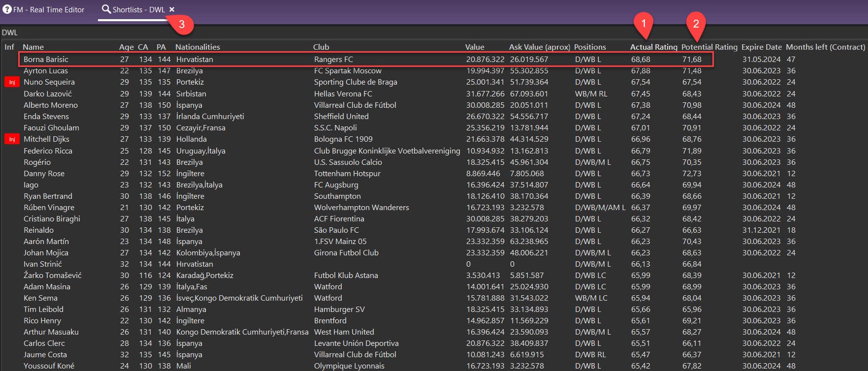Sort list by the Name column header
Viewport: 868px width, 371px height.
coord(33,47)
